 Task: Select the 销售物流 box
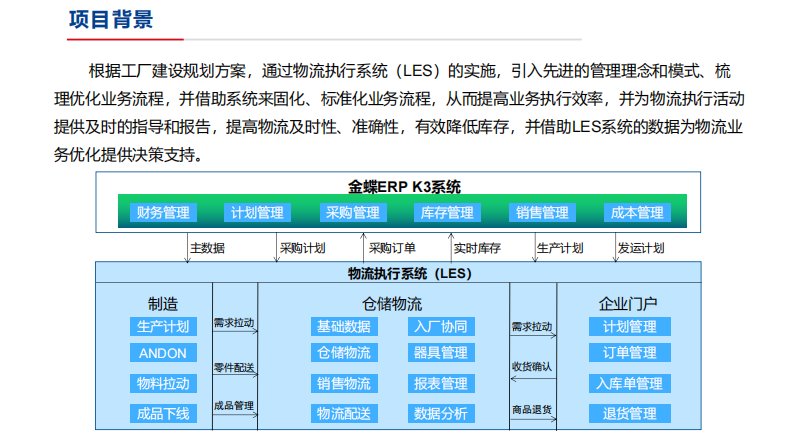[x=344, y=383]
